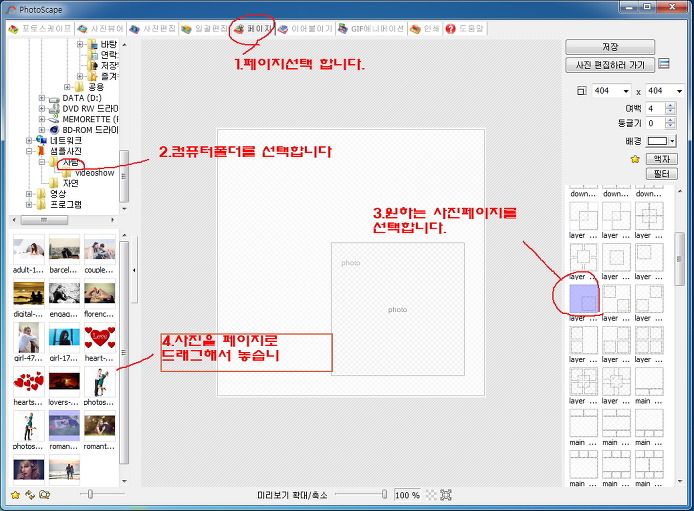Viewport: 694px width, 511px height.
Task: Click the 필터 filter button
Action: click(x=661, y=174)
